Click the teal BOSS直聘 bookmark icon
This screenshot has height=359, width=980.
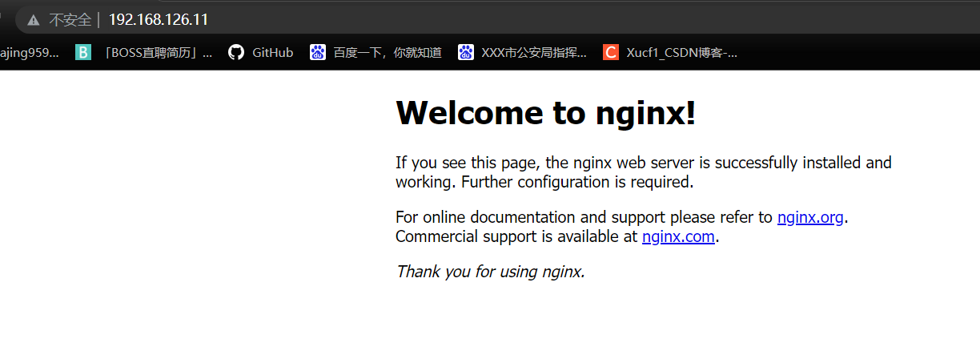[83, 53]
